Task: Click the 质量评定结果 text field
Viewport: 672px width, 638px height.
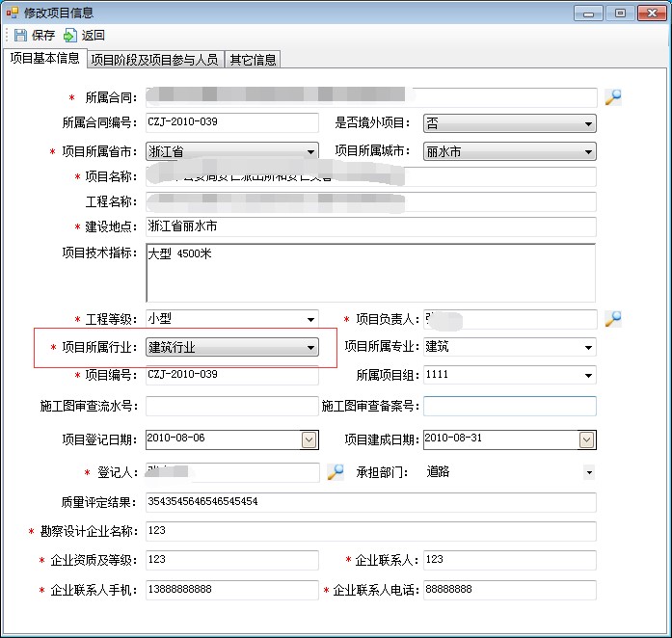Action: 370,502
